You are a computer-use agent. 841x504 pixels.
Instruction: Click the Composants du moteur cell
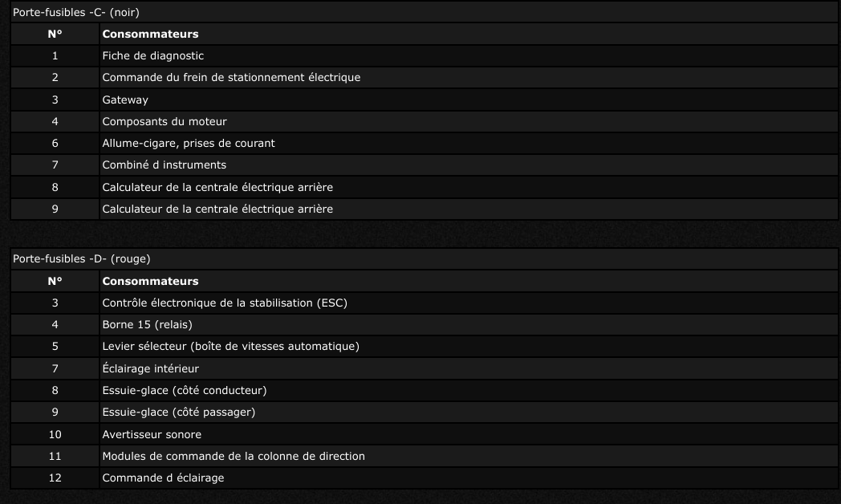[x=165, y=121]
